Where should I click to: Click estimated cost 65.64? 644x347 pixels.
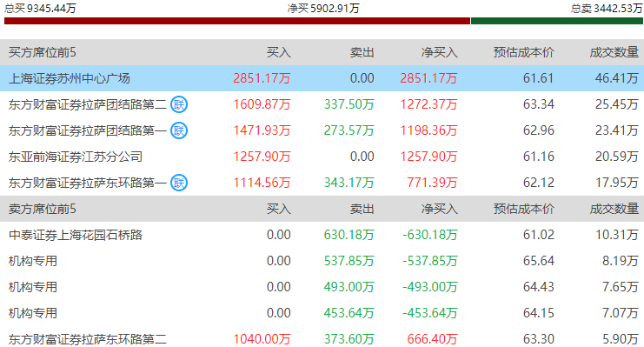(x=539, y=261)
